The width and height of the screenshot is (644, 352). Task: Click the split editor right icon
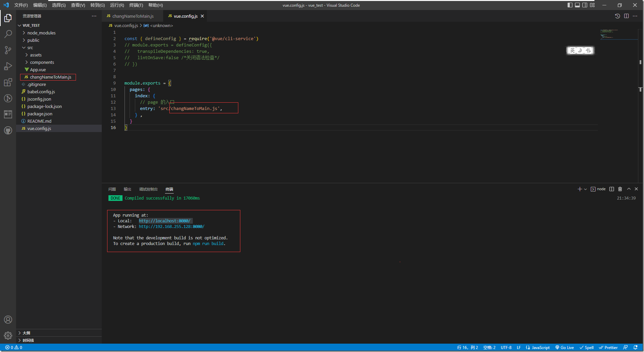coord(626,16)
